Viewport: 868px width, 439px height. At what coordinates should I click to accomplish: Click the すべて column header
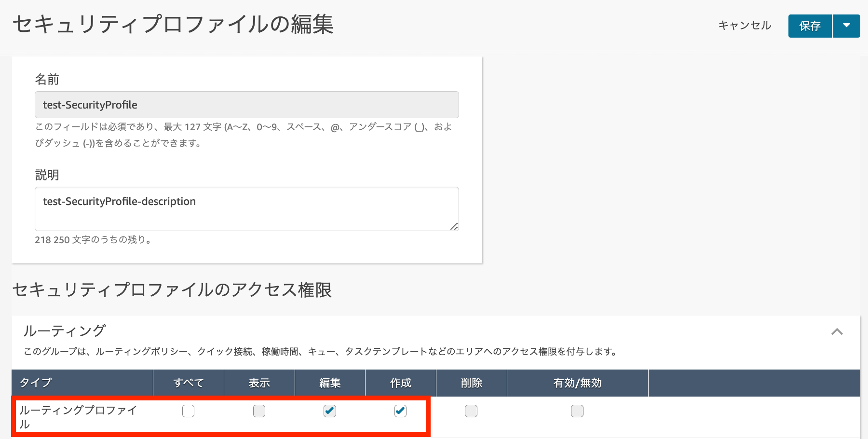click(x=188, y=383)
